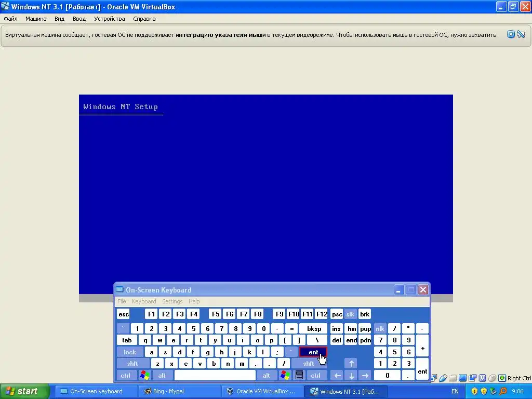Toggle the left ctrl key
The image size is (532, 399).
tap(126, 375)
